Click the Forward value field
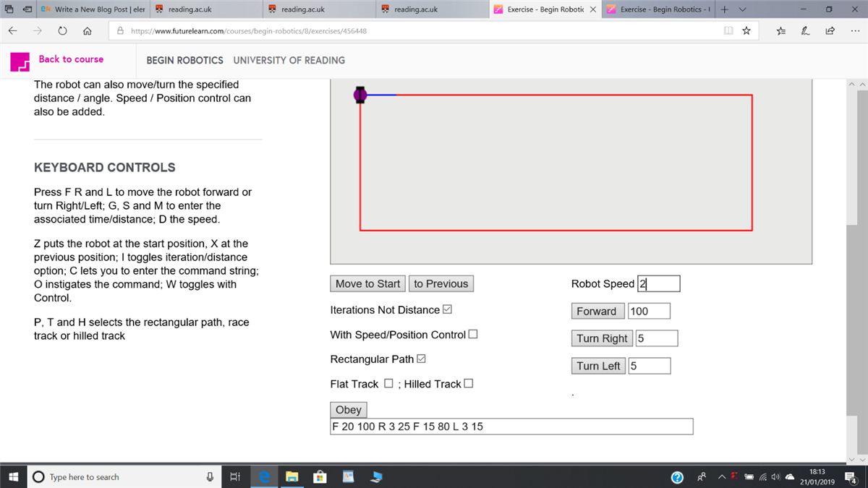 click(649, 311)
